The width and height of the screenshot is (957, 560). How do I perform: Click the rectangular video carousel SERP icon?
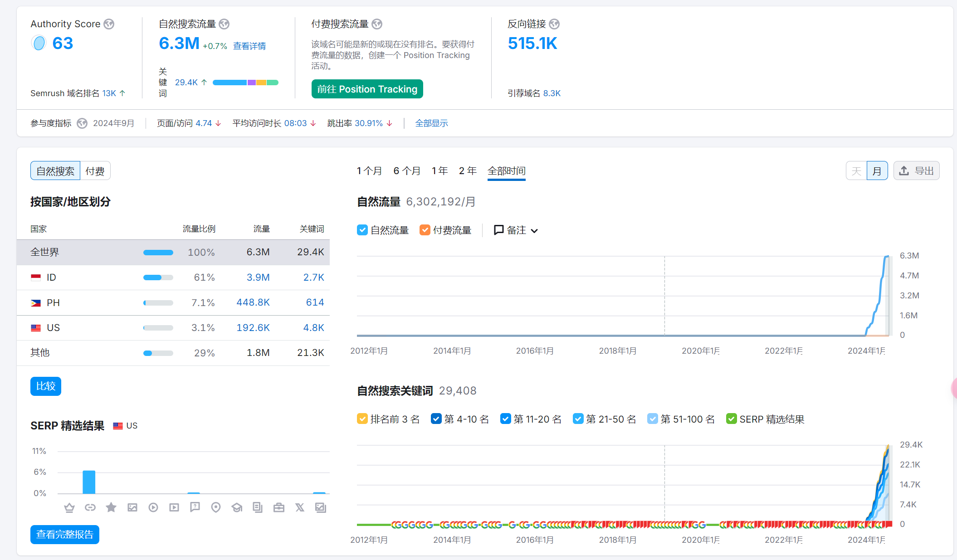[174, 507]
